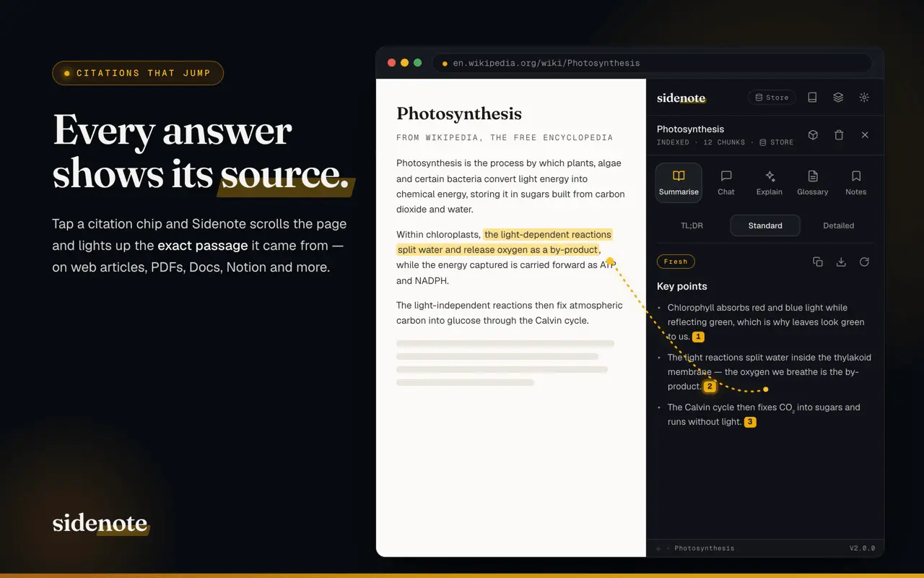
Task: Delete the Photosynthesis index with trash icon
Action: pos(839,135)
